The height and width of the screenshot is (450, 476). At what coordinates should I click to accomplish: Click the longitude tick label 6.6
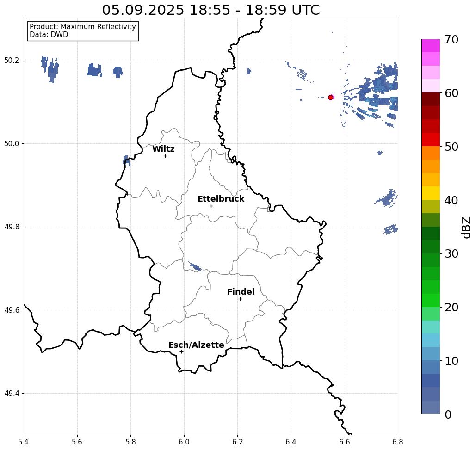click(x=344, y=442)
